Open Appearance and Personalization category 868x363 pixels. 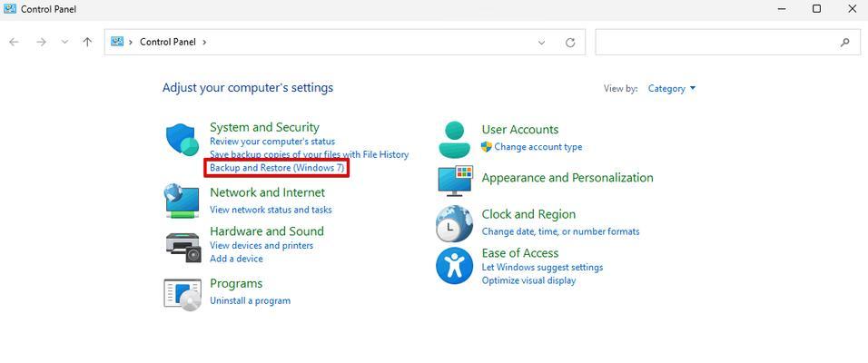tap(567, 178)
